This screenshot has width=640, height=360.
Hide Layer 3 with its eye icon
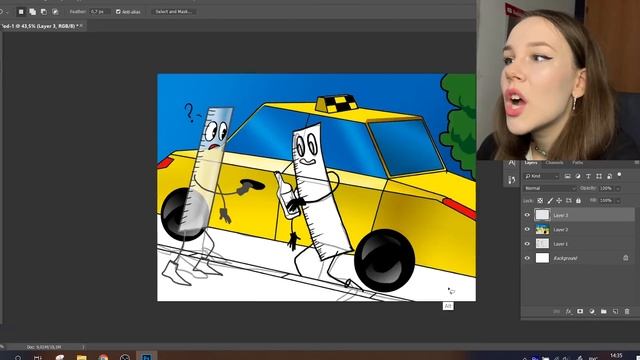pos(527,215)
